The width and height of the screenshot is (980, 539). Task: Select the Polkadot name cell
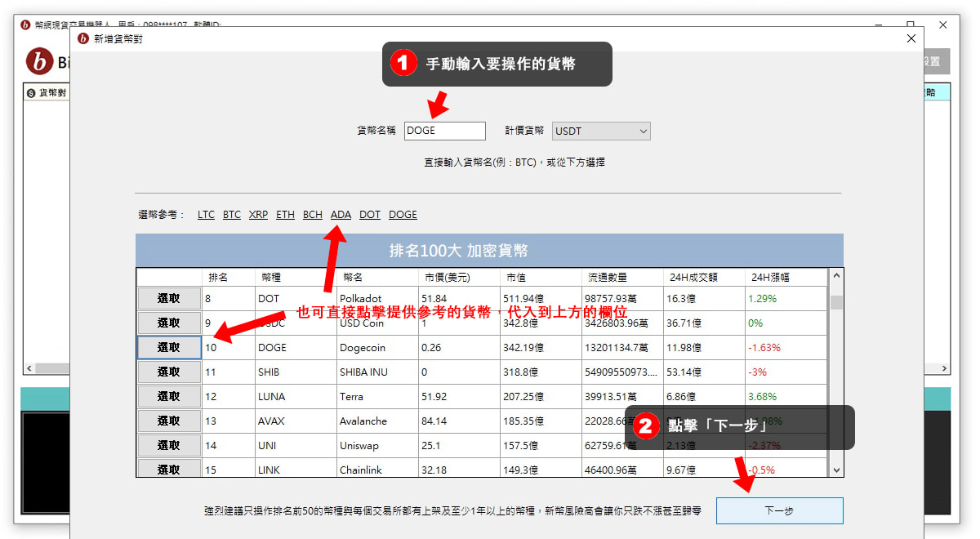[x=377, y=299]
